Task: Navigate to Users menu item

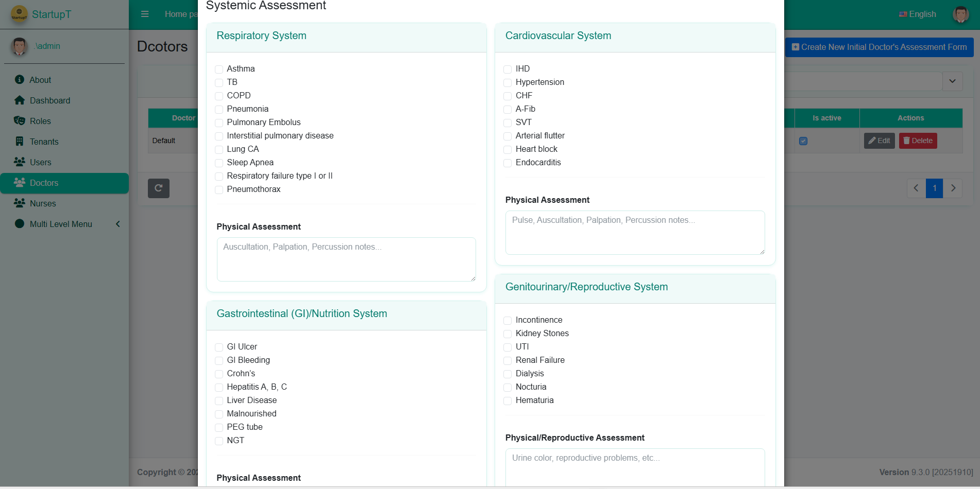Action: coord(40,162)
